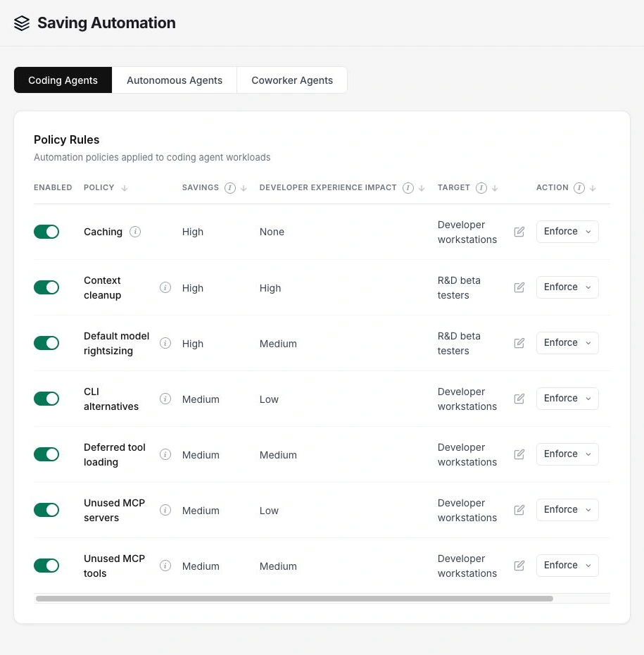644x655 pixels.
Task: Open Enforce dropdown for Caching
Action: point(567,232)
